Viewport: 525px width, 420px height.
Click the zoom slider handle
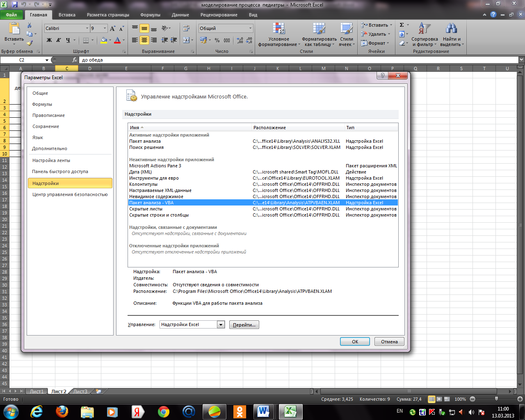click(496, 399)
